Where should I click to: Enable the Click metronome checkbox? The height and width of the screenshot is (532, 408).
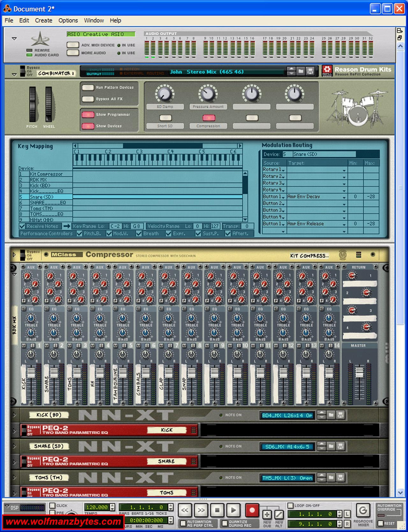pyautogui.click(x=53, y=506)
